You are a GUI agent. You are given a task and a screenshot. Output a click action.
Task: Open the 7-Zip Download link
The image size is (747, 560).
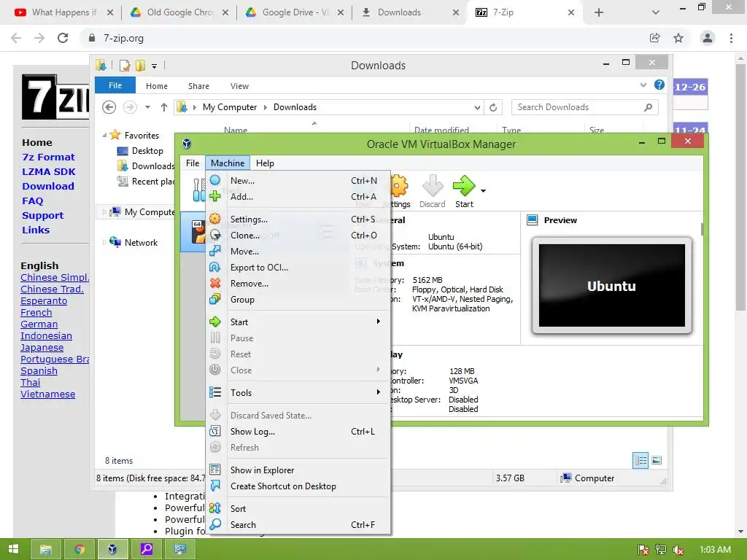(47, 186)
